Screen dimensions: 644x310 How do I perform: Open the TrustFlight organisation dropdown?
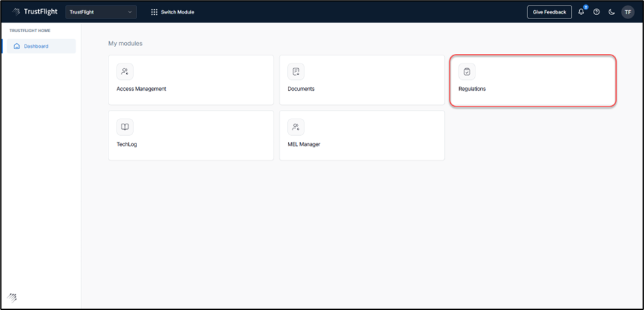(x=101, y=12)
